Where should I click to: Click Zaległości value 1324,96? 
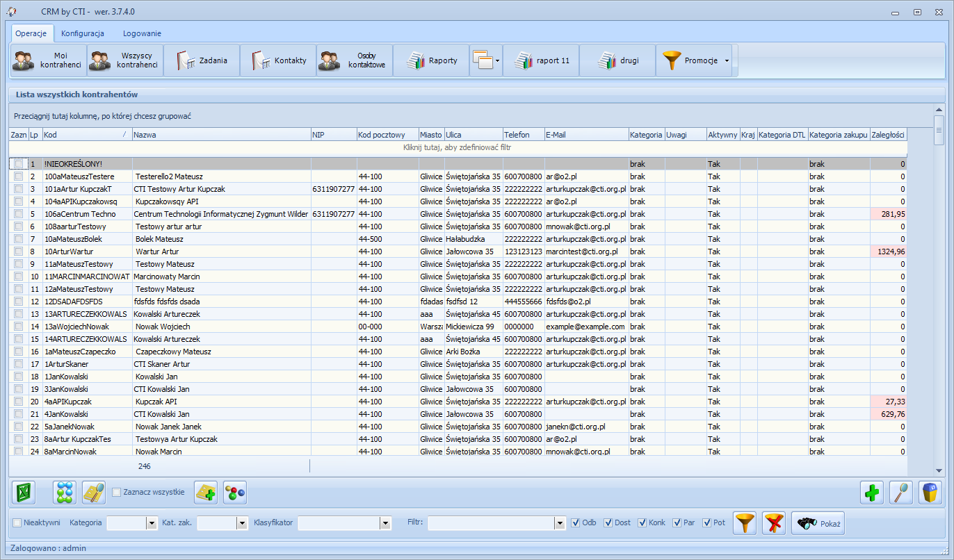point(888,252)
